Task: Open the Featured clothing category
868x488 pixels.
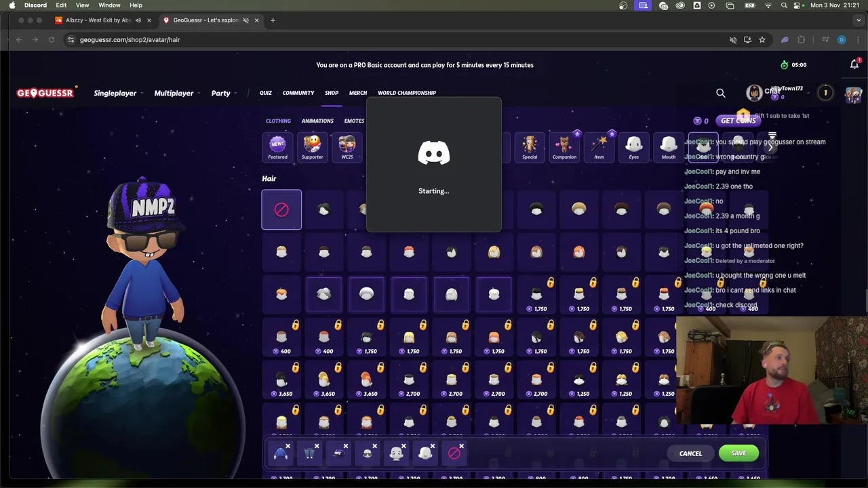Action: 277,147
